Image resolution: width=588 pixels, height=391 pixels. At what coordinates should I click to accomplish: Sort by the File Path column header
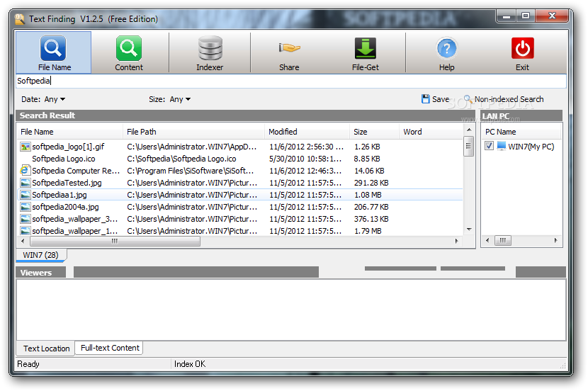pos(193,132)
